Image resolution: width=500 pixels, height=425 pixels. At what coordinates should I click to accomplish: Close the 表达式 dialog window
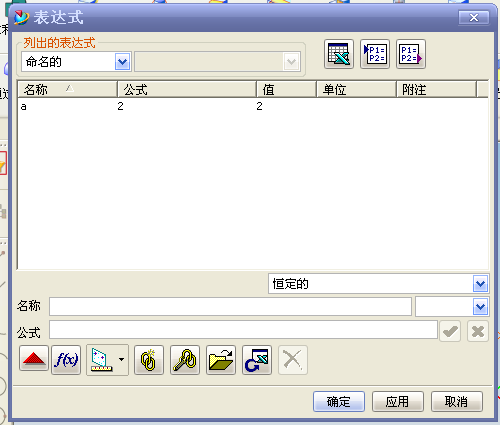pos(474,17)
